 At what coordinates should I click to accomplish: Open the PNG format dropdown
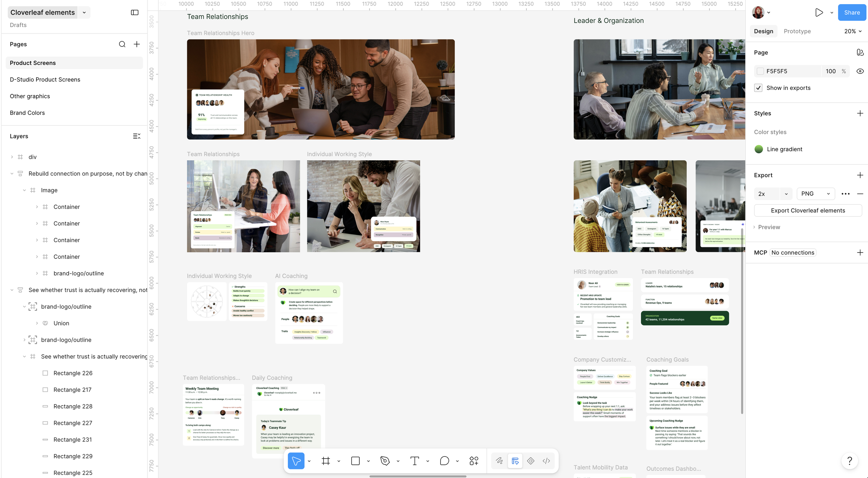tap(816, 194)
